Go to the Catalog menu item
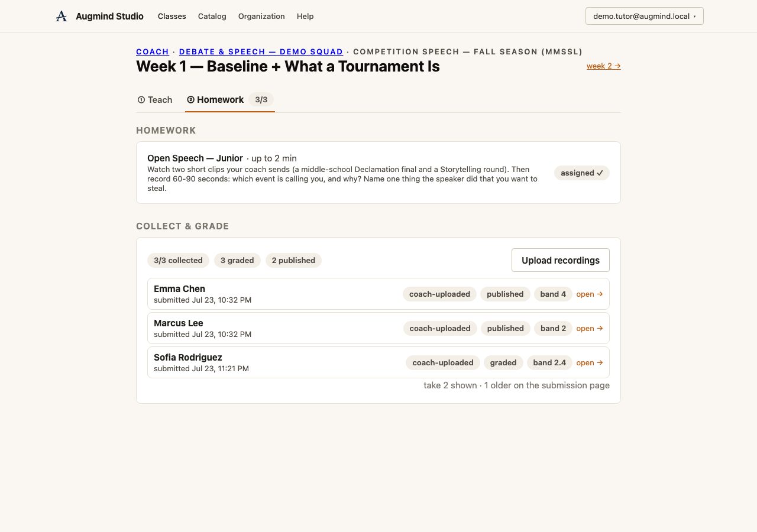 point(212,17)
